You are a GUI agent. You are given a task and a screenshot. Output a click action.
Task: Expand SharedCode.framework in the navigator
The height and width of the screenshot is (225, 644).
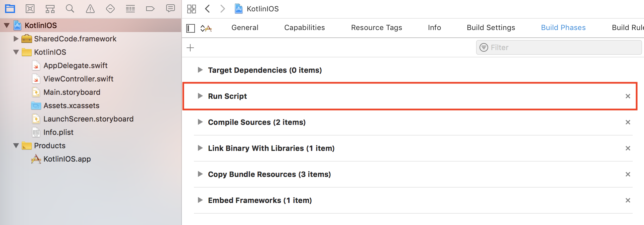[x=16, y=39]
